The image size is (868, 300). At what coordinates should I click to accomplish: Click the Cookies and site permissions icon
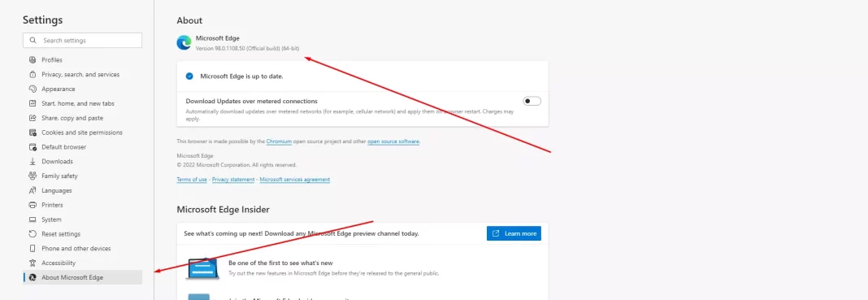33,133
